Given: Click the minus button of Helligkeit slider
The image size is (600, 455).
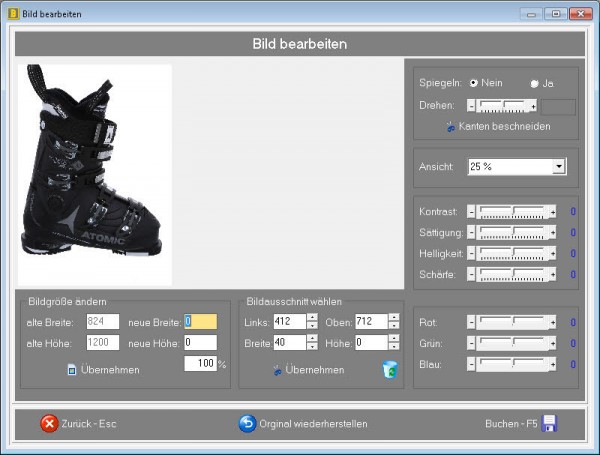Looking at the screenshot, I should 471,253.
